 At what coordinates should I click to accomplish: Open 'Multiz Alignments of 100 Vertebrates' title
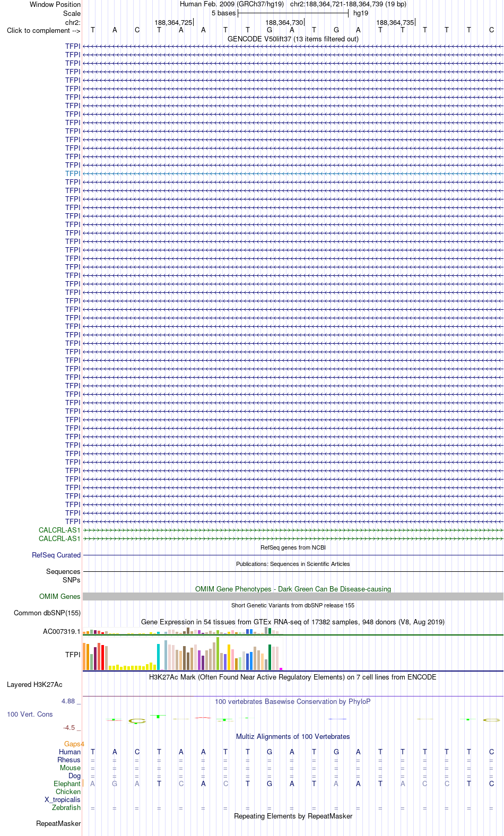tap(293, 736)
